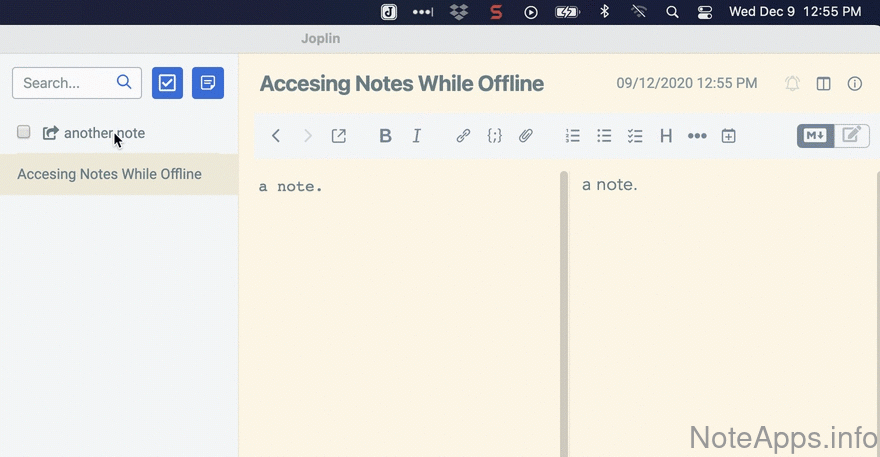This screenshot has width=880, height=457.
Task: Apply Italic formatting from toolbar
Action: click(x=417, y=136)
